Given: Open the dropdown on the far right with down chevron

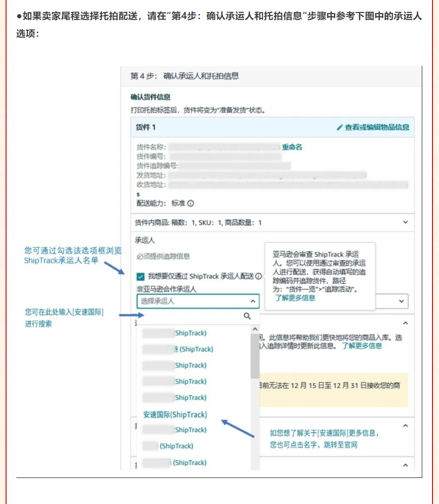Looking at the screenshot, I should pos(401,301).
